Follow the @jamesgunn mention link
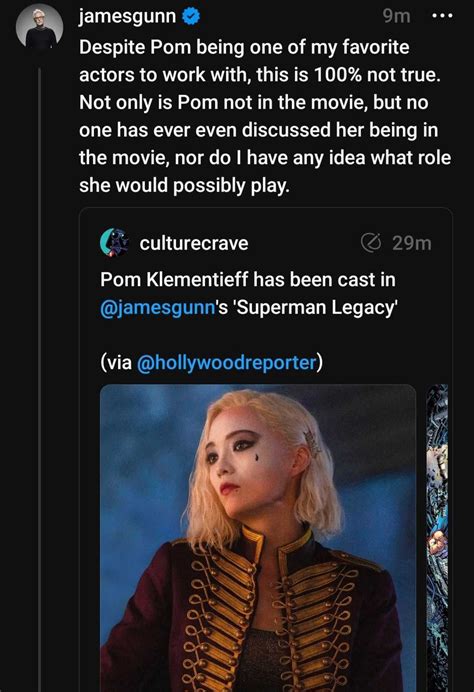Image resolution: width=474 pixels, height=692 pixels. 158,308
